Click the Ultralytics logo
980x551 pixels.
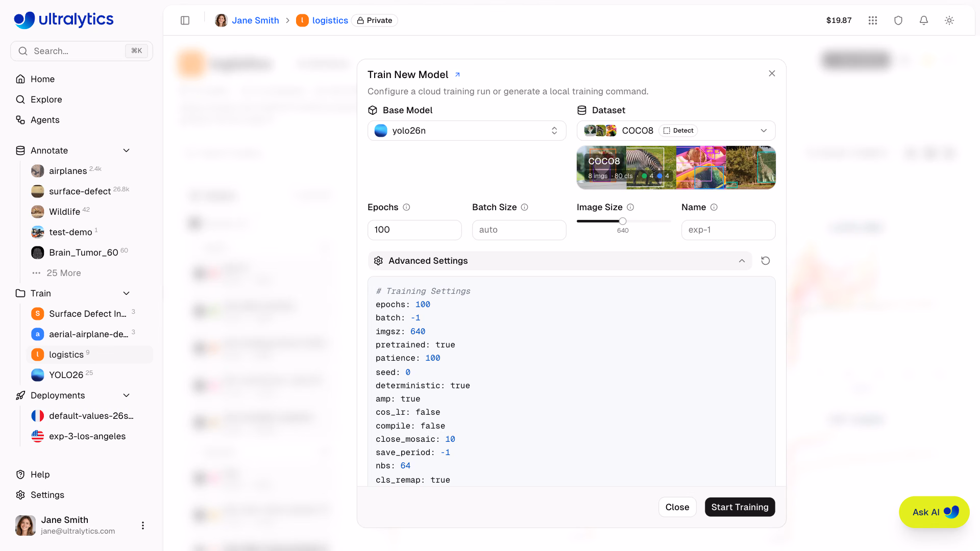pos(64,19)
